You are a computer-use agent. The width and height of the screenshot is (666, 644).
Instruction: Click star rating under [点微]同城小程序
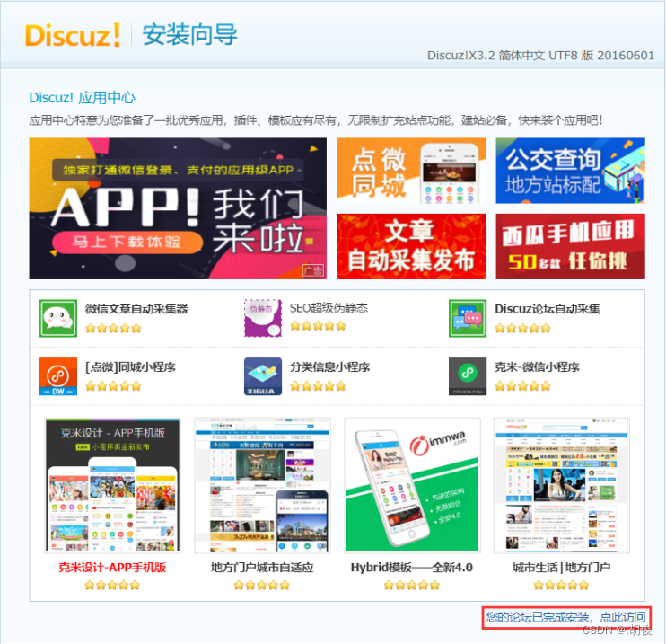click(113, 386)
